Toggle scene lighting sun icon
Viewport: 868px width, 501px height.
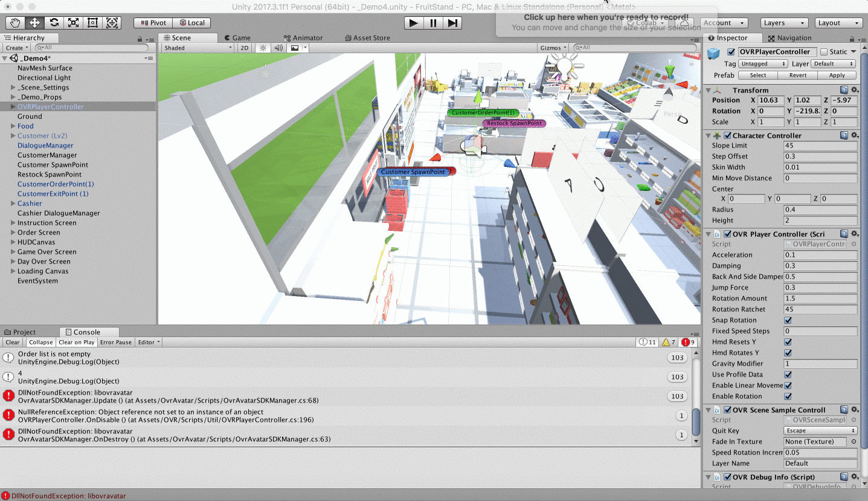(x=263, y=48)
